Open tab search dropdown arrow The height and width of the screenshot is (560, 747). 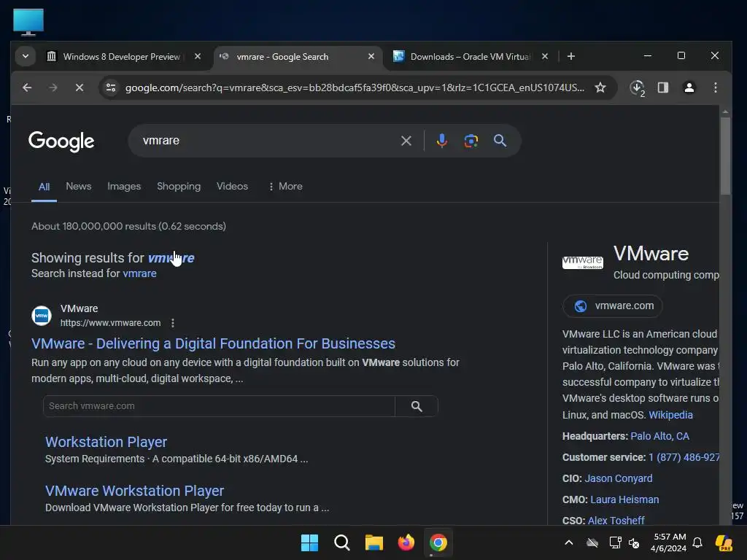(x=26, y=56)
